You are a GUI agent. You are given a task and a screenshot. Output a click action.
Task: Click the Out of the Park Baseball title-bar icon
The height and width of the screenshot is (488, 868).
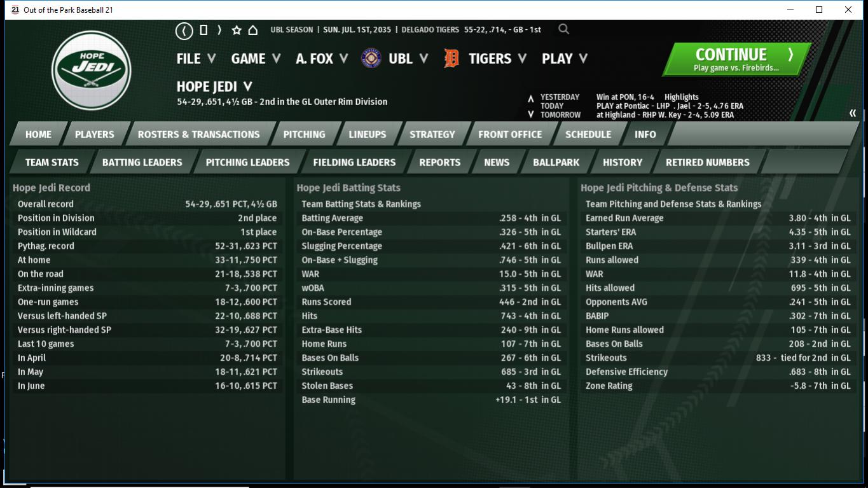(x=15, y=10)
